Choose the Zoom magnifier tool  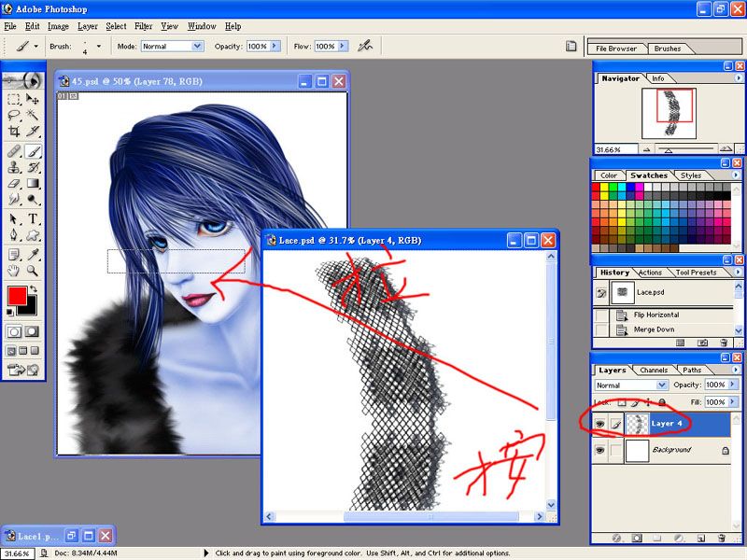click(x=33, y=271)
